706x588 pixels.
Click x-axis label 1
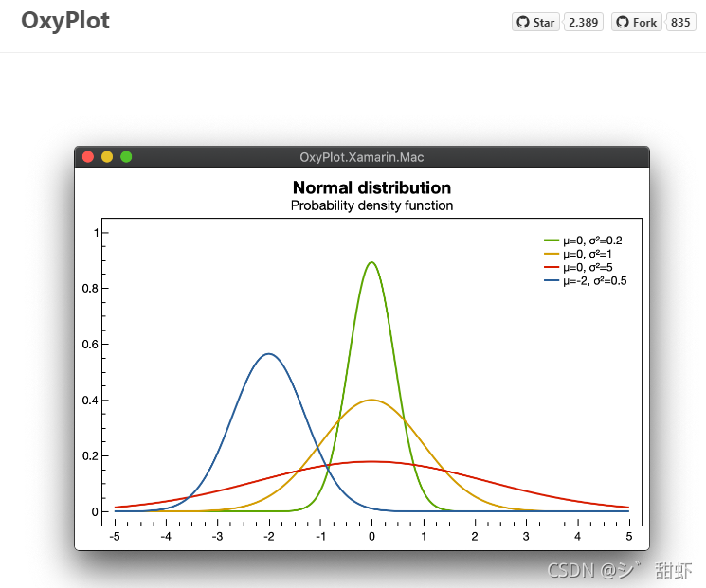[x=424, y=536]
